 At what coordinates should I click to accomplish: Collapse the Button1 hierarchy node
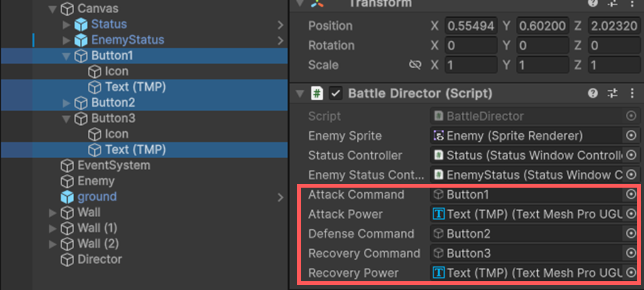67,56
